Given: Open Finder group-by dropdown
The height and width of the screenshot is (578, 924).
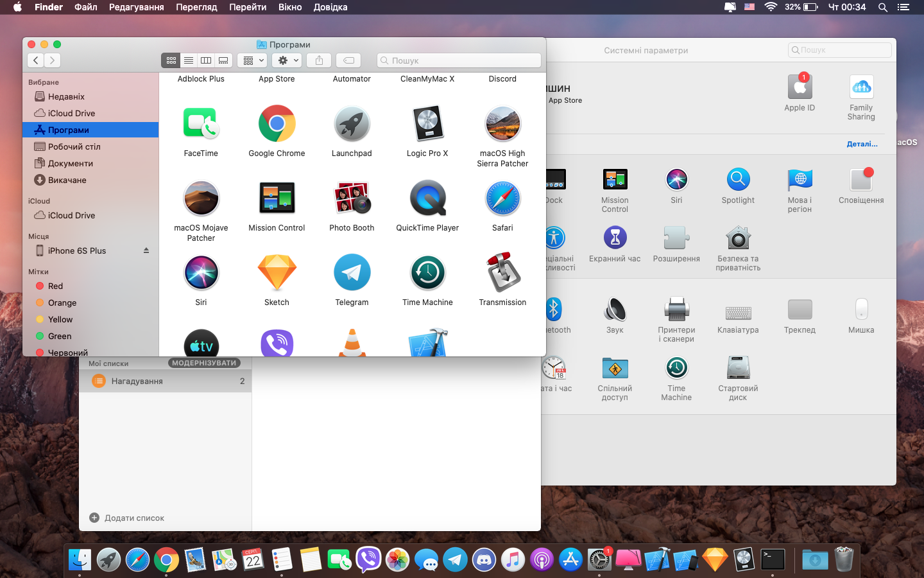Looking at the screenshot, I should tap(252, 60).
